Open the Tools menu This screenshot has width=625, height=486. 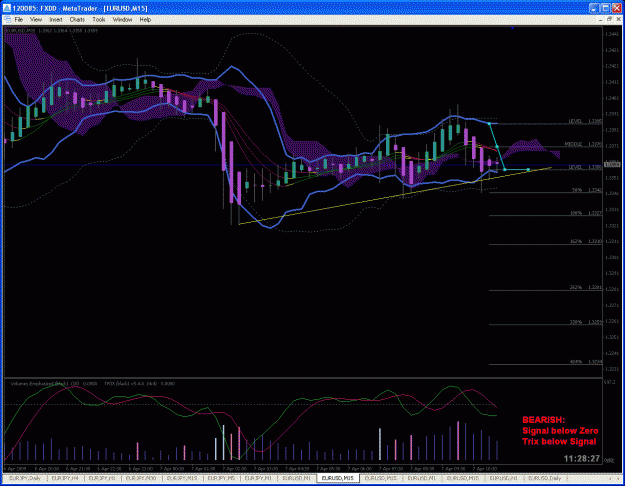coord(98,20)
